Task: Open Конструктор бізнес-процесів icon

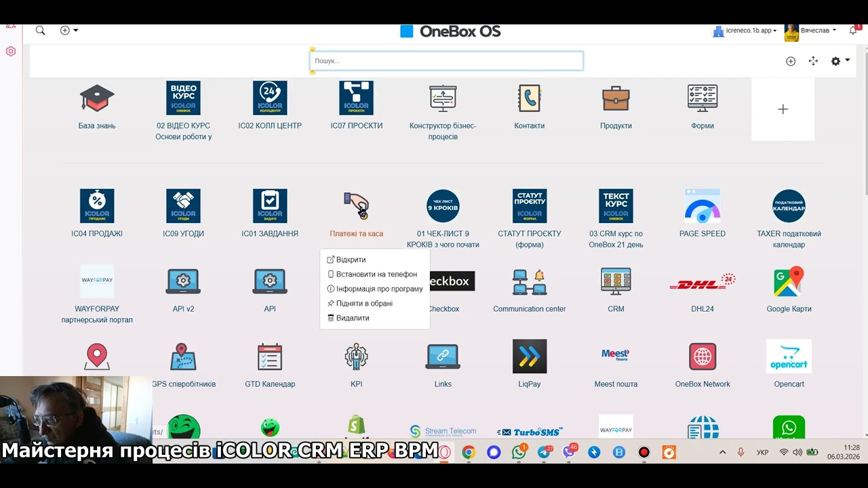Action: [443, 98]
